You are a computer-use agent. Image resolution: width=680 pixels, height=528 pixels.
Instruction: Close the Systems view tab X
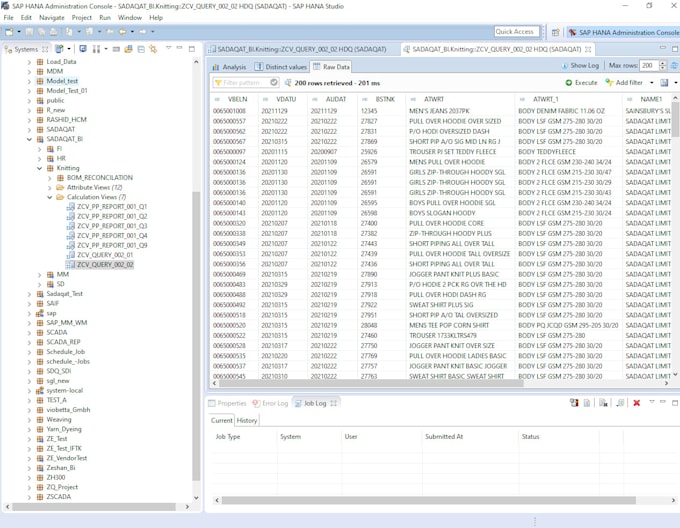coord(45,49)
